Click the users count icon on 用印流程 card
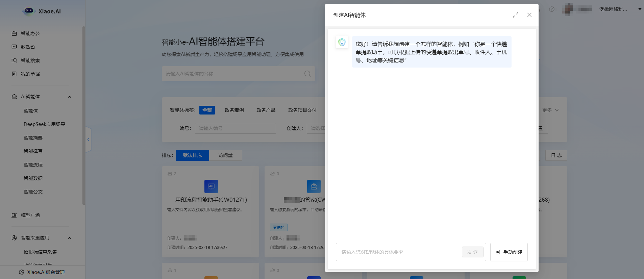The height and width of the screenshot is (279, 644). (170, 174)
